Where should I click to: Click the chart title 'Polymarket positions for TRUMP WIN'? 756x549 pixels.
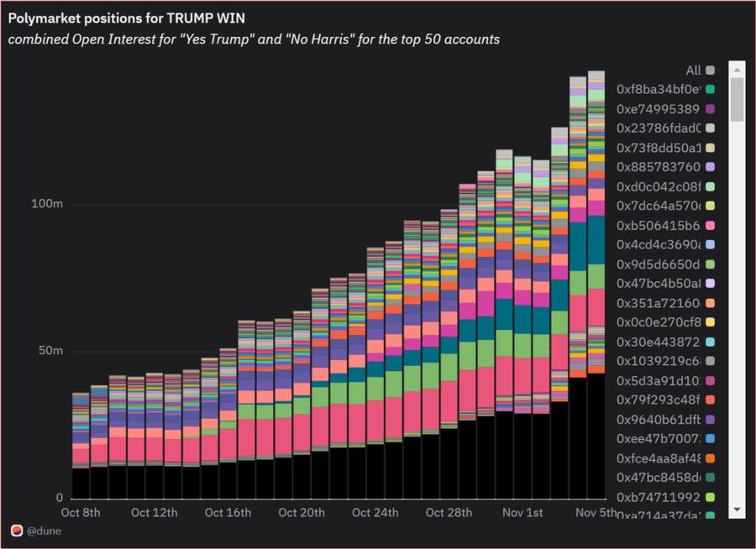[x=126, y=18]
